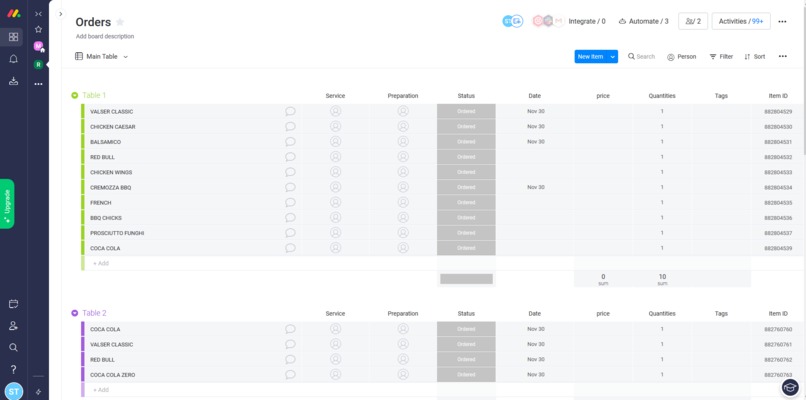Open notifications bell in sidebar
Image resolution: width=806 pixels, height=400 pixels.
(x=13, y=59)
